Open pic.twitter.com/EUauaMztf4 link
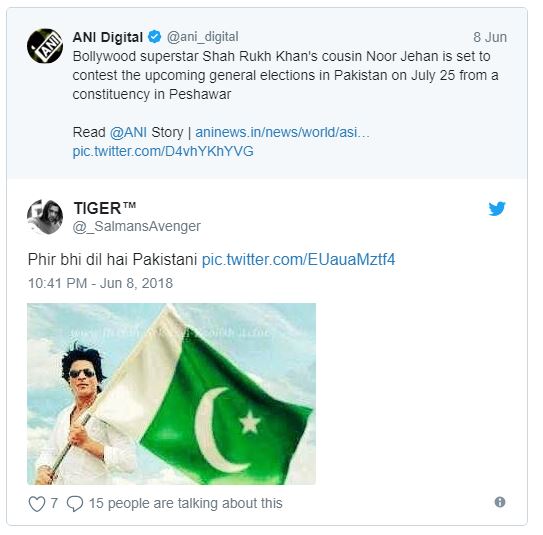This screenshot has height=535, width=543. click(x=298, y=259)
